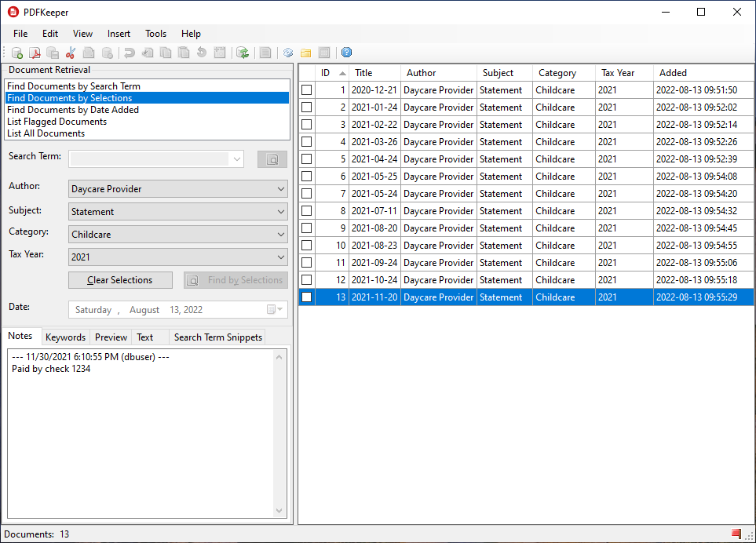Check the checkbox for document ID 1

coord(307,90)
